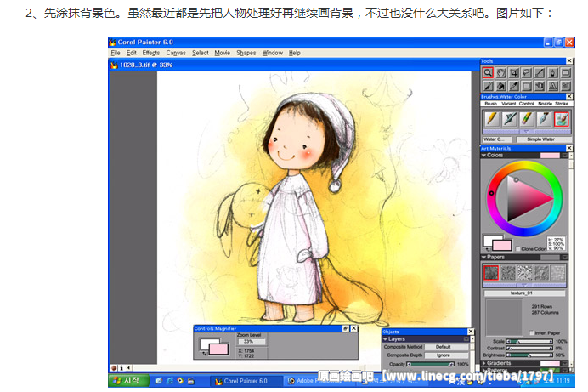
Task: Select the Crop tool
Action: (x=514, y=73)
